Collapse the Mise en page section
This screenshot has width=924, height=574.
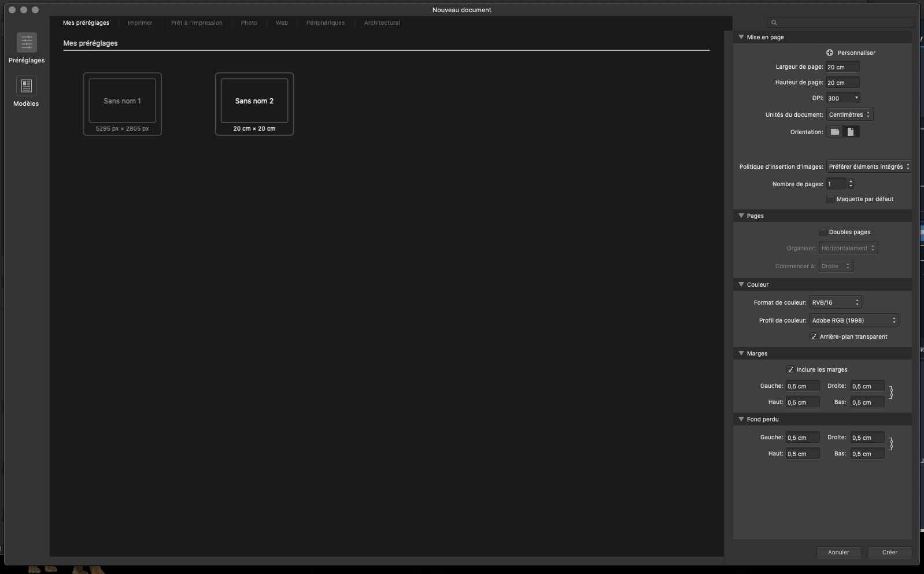tap(741, 37)
